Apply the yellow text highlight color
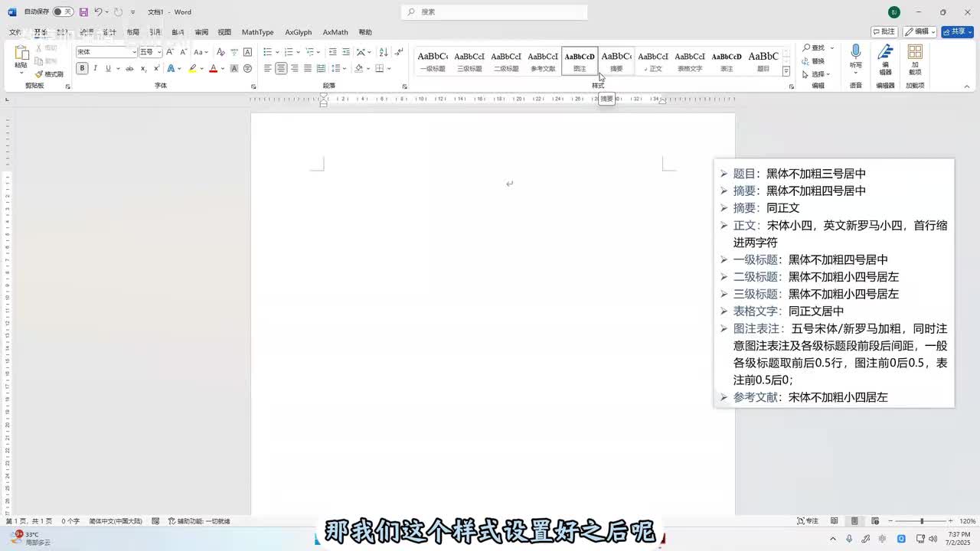Screen dimensions: 980x551 pyautogui.click(x=193, y=68)
